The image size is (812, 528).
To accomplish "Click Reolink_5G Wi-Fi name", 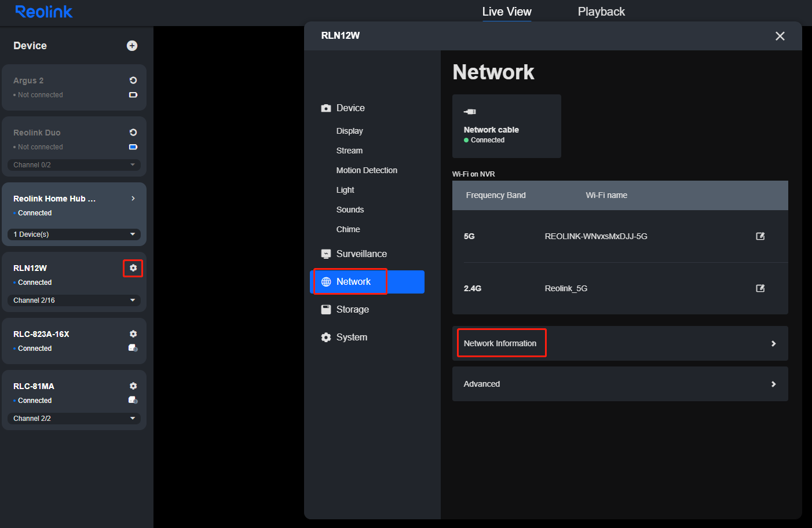I will coord(566,288).
